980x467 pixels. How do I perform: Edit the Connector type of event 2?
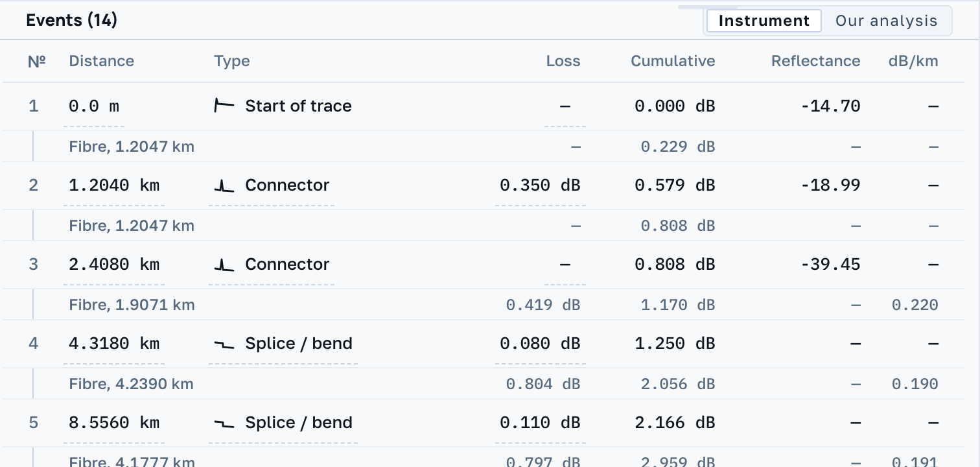272,186
